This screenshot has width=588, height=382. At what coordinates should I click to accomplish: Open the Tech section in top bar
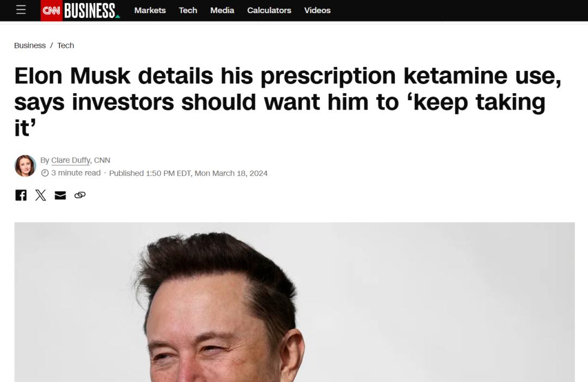tap(188, 10)
